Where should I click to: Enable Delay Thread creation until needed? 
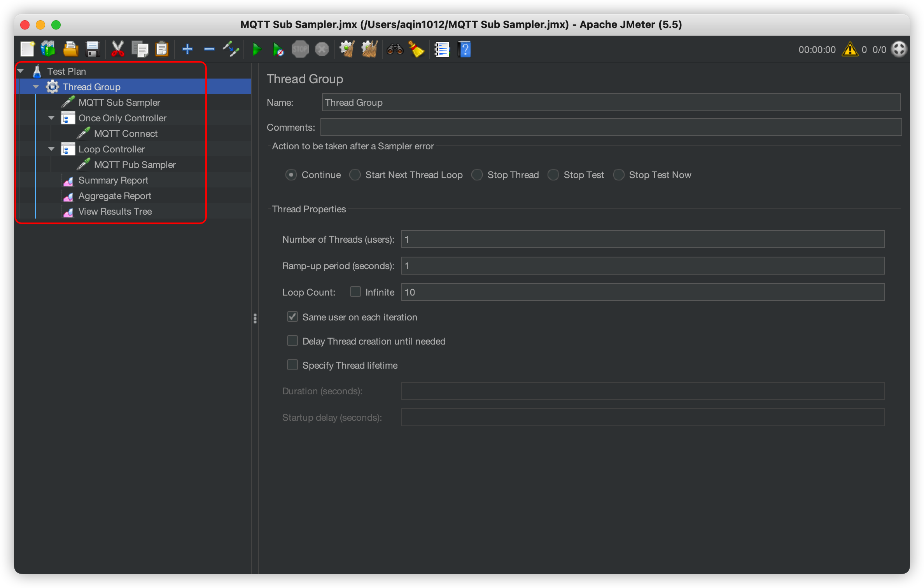[292, 341]
